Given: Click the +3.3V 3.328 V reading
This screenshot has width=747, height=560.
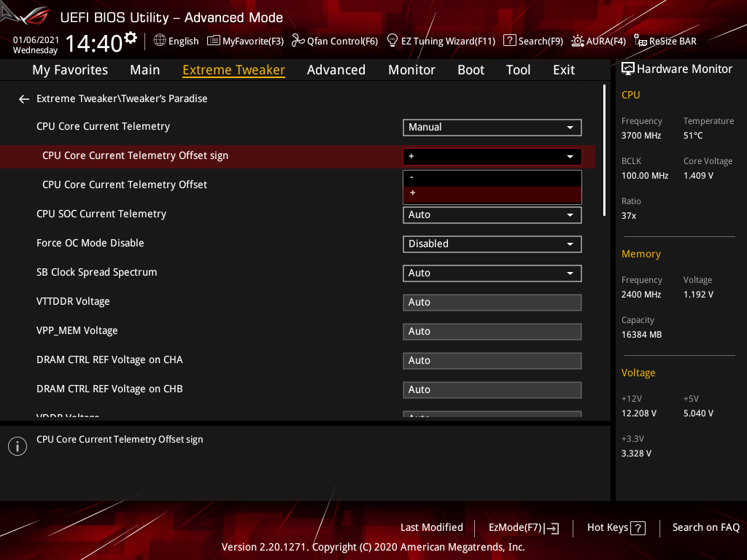Looking at the screenshot, I should 636,454.
